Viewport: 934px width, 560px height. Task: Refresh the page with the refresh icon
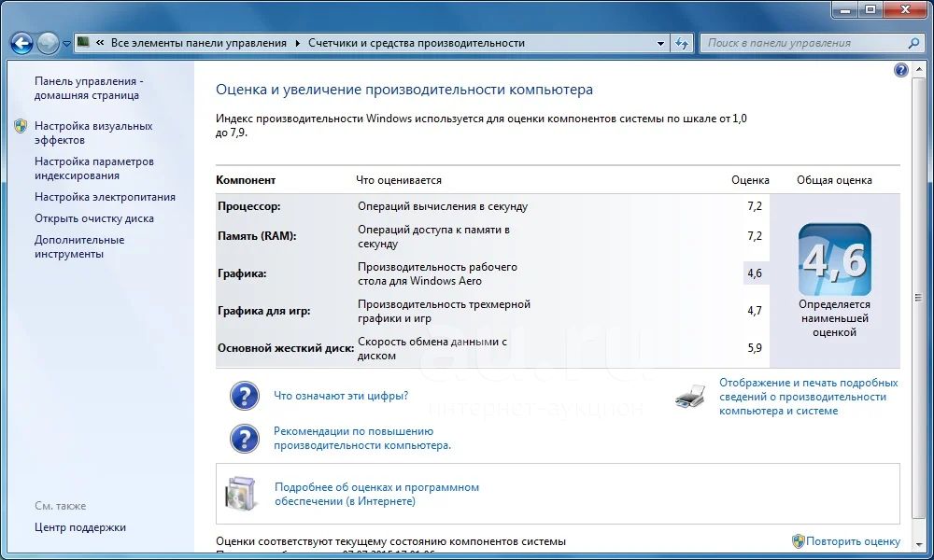click(x=682, y=44)
